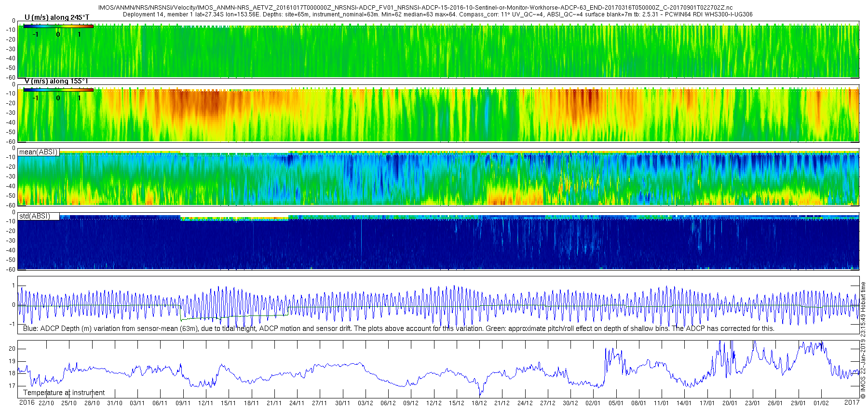Click the Deployment 14 metadata line

(438, 14)
